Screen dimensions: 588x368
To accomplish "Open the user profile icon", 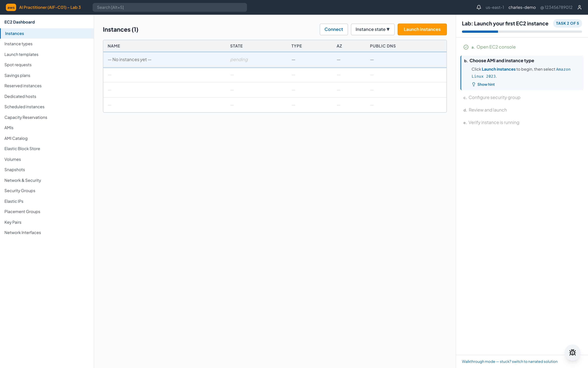I will (x=580, y=7).
